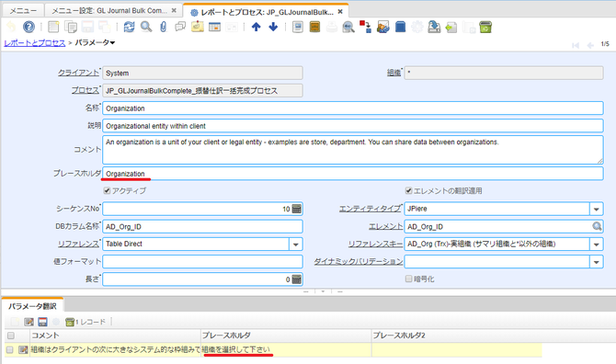The height and width of the screenshot is (364, 616).
Task: Open the Requests toolbar icon
Action: coord(382,27)
